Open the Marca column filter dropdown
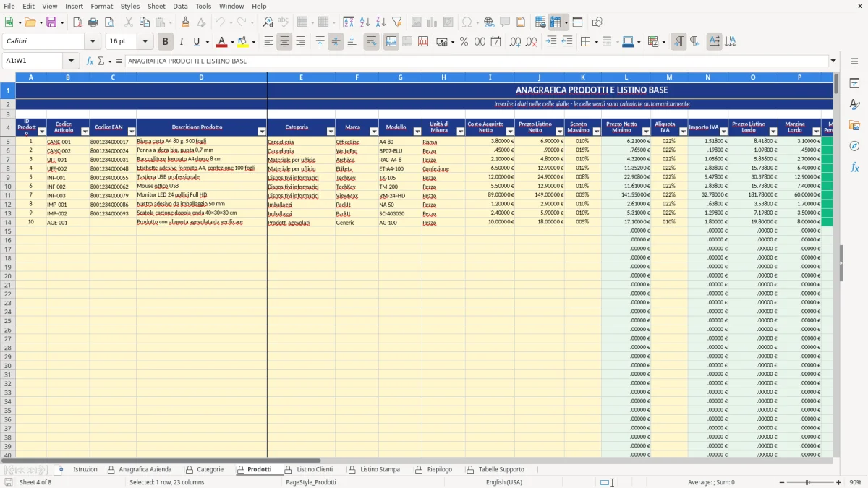 pyautogui.click(x=374, y=132)
